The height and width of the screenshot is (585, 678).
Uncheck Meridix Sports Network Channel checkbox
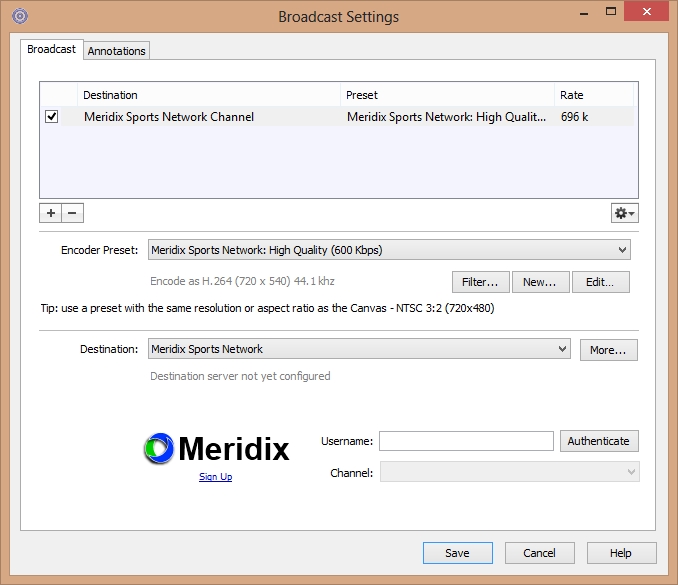[52, 117]
